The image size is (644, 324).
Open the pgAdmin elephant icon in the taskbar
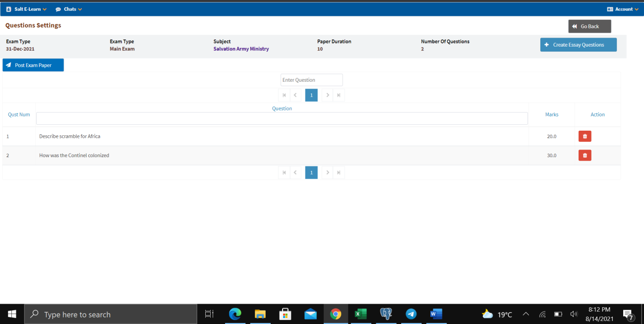pos(386,314)
